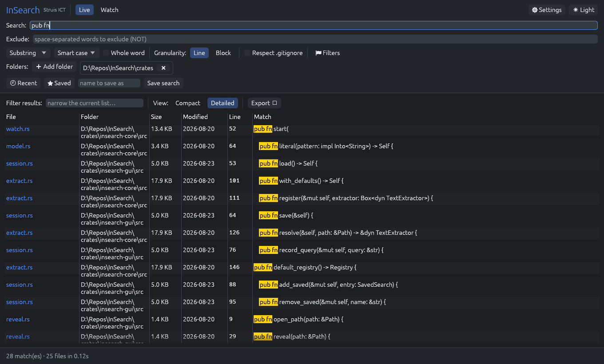This screenshot has height=364, width=604.
Task: Click match 'pub fn load() -> Self {'
Action: [288, 163]
